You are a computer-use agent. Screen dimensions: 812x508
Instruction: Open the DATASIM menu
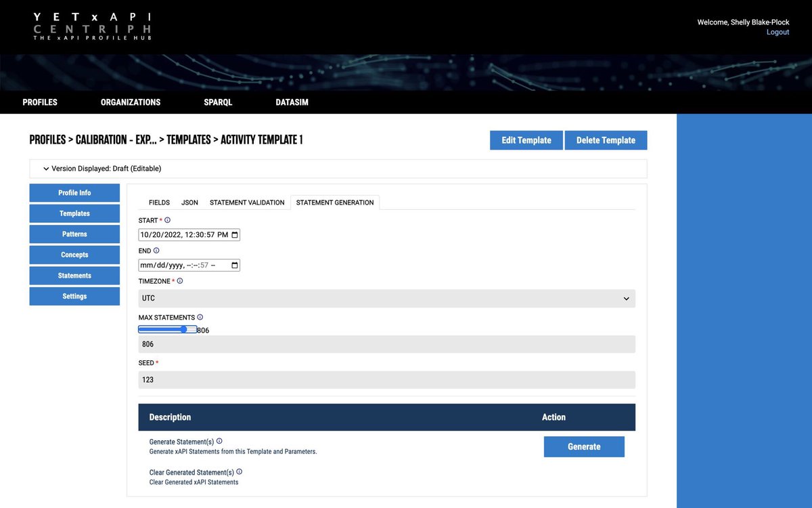[x=292, y=102]
